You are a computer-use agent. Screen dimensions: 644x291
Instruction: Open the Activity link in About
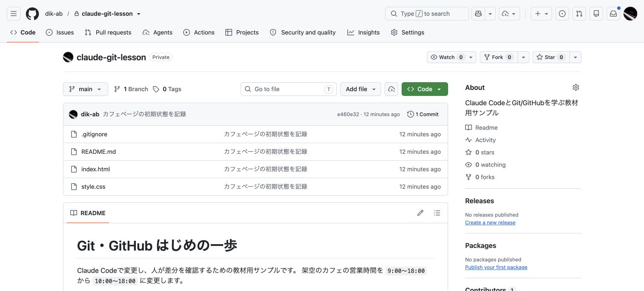(480, 140)
